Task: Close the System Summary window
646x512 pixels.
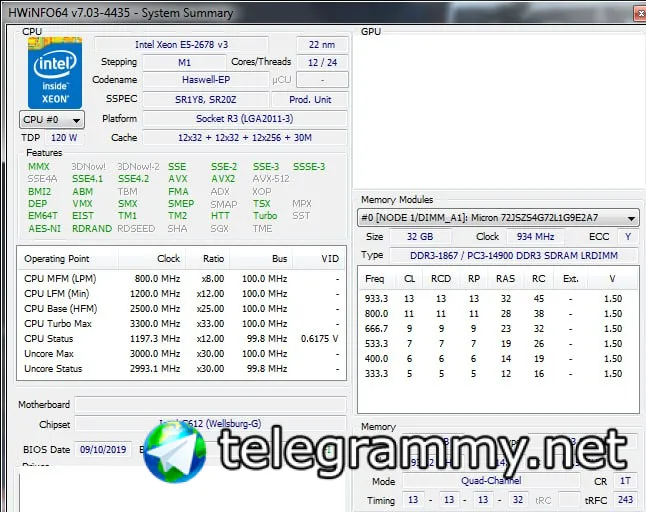Action: coord(640,13)
